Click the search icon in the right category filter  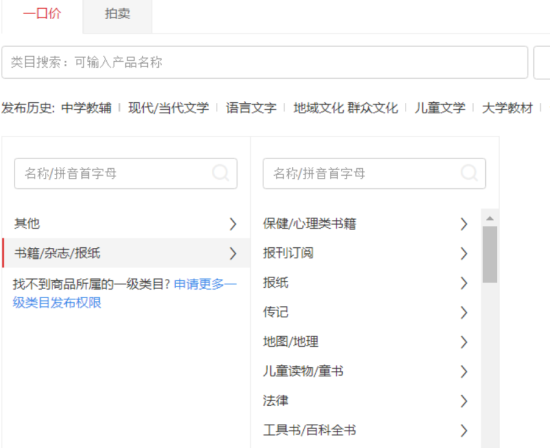point(469,173)
